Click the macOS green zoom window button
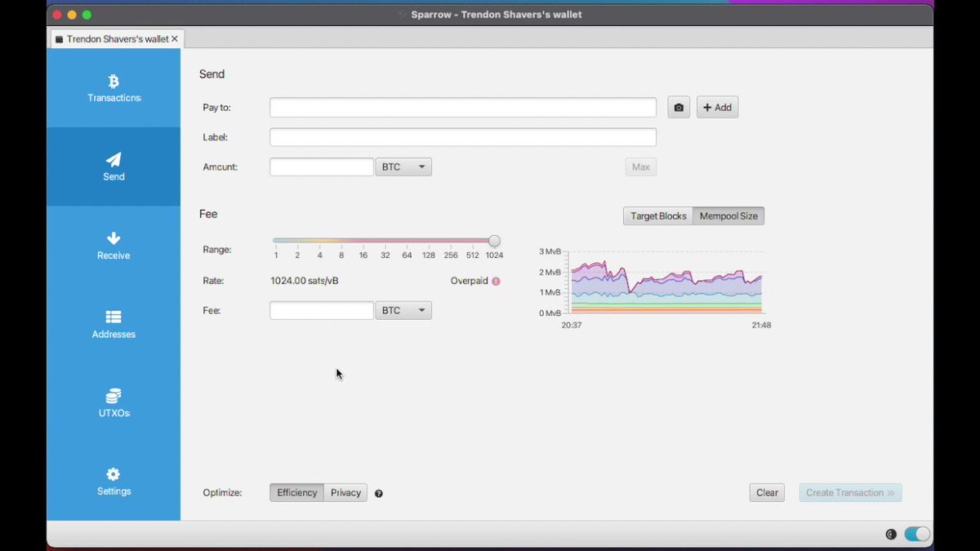The height and width of the screenshot is (551, 980). tap(87, 15)
